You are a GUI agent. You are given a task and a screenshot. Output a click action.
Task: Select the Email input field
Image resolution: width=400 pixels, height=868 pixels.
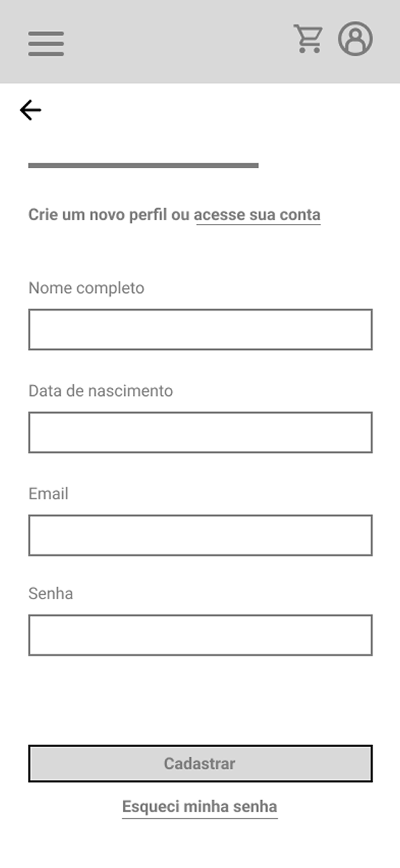coord(200,535)
